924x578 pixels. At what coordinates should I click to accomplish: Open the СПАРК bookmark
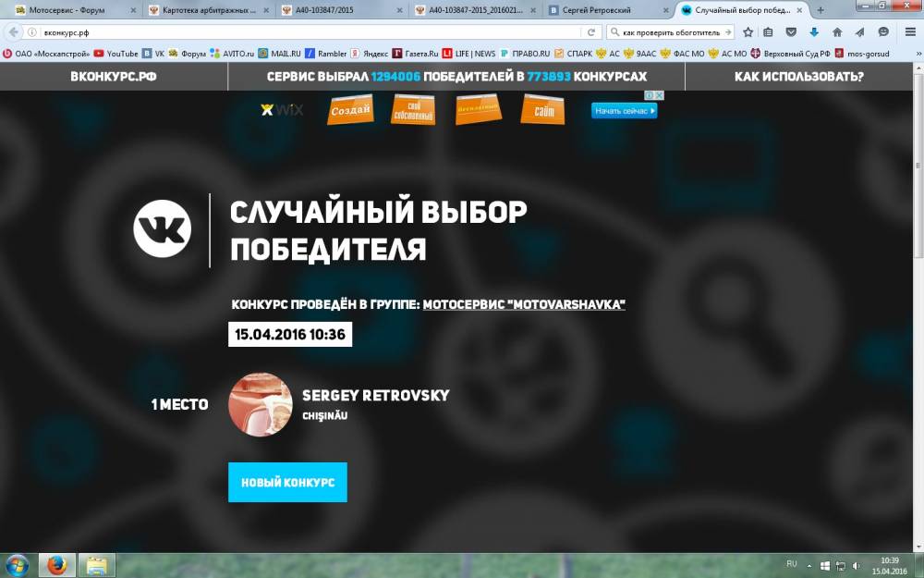[574, 54]
